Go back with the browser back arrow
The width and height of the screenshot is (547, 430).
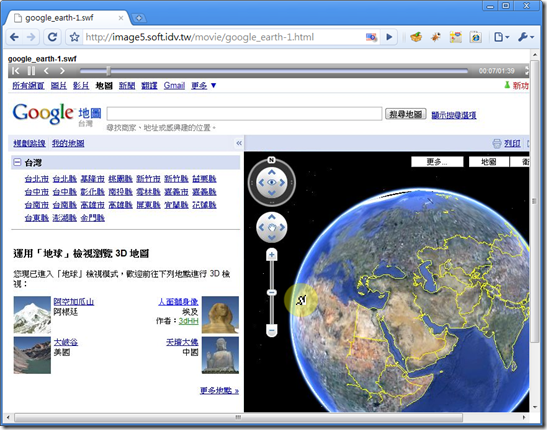click(14, 37)
